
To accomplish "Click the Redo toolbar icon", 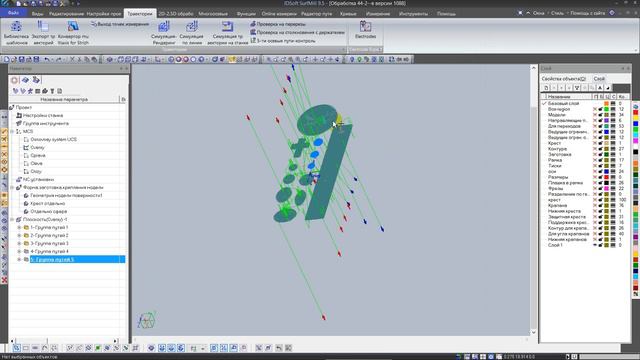I will click(58, 59).
